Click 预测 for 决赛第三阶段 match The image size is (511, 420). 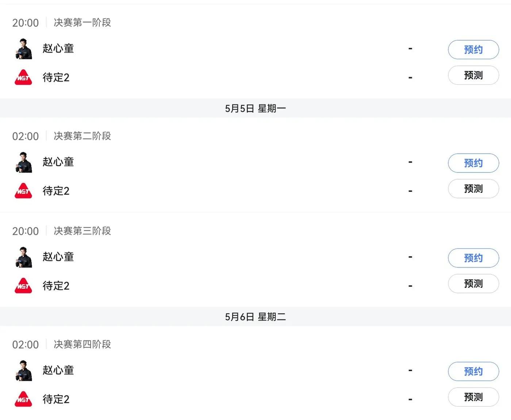pos(473,284)
